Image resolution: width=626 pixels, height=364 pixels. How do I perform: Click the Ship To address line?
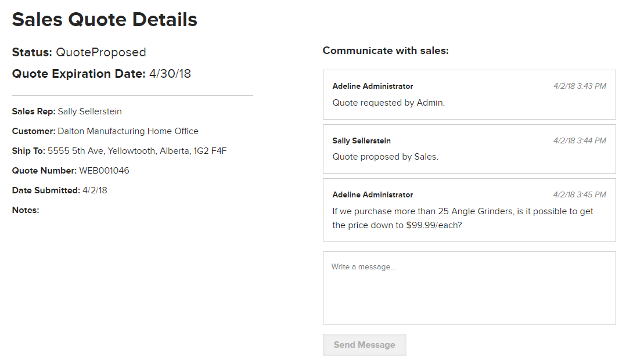pos(136,151)
